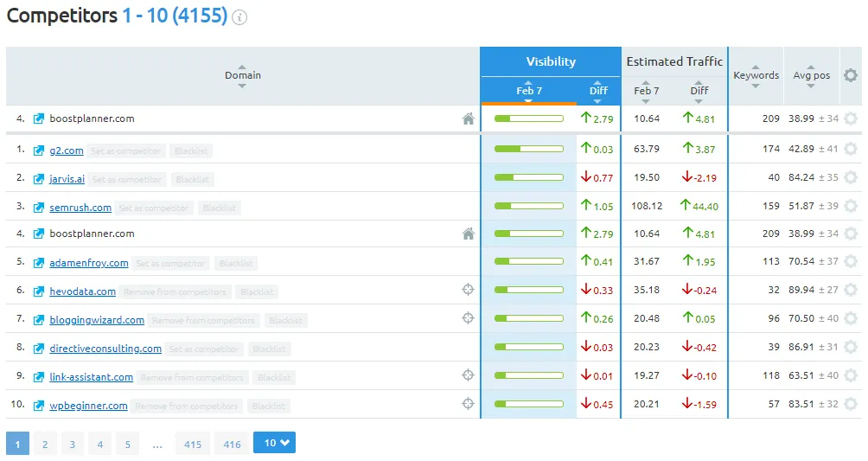The width and height of the screenshot is (868, 461).
Task: Open external link icon for adamenfroy.com
Action: coord(38,263)
